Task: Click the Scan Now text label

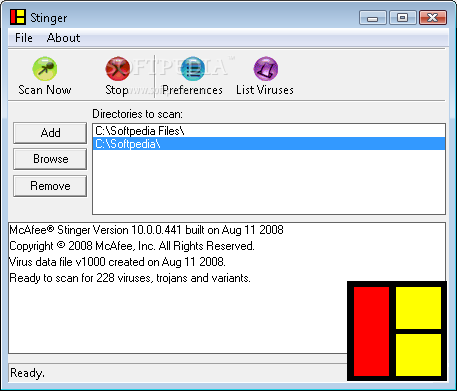Action: coord(45,90)
